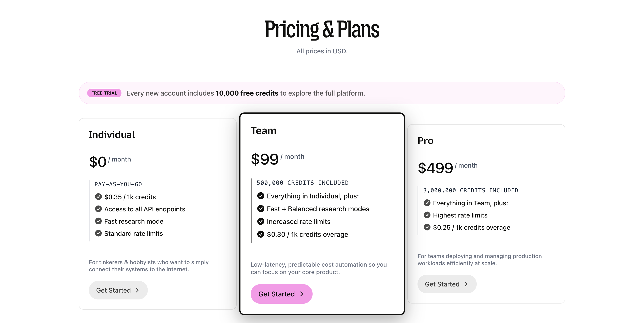644x323 pixels.
Task: Click checkmark icon beside Increased rate limits
Action: pos(261,221)
